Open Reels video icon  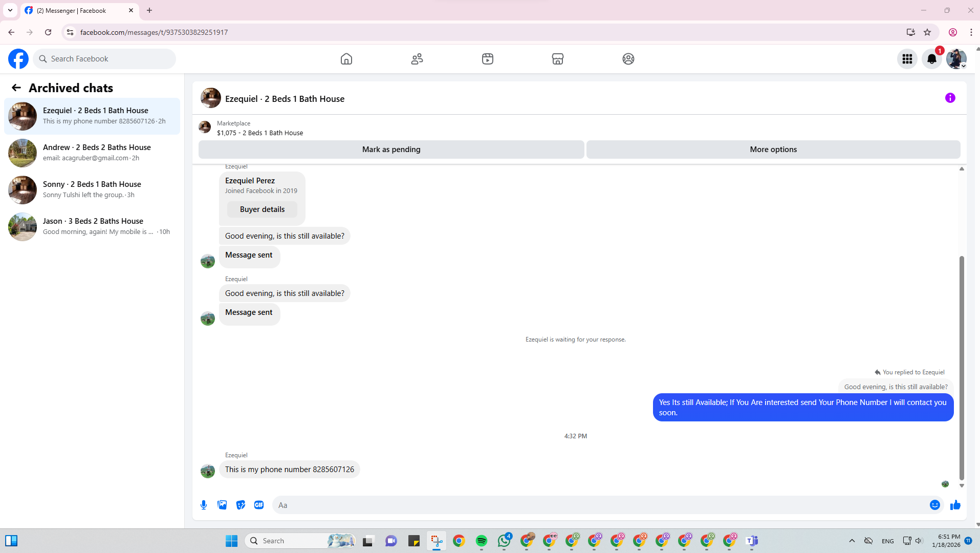click(488, 59)
